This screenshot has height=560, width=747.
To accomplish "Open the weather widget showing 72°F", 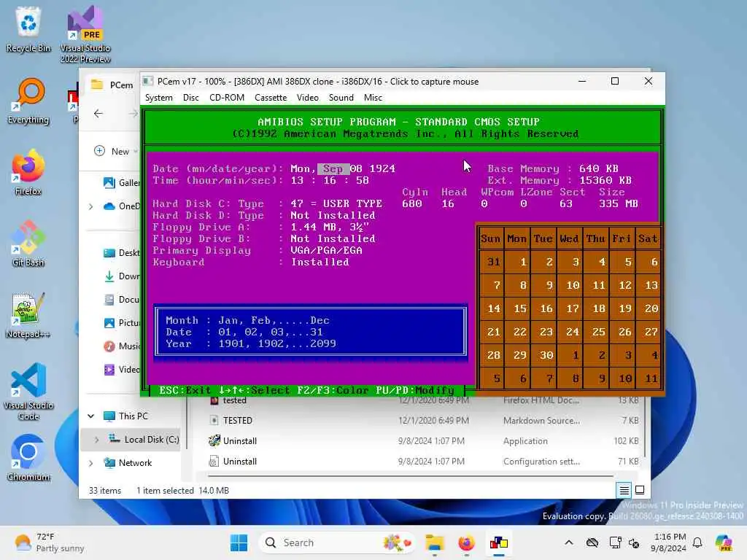I will click(49, 542).
